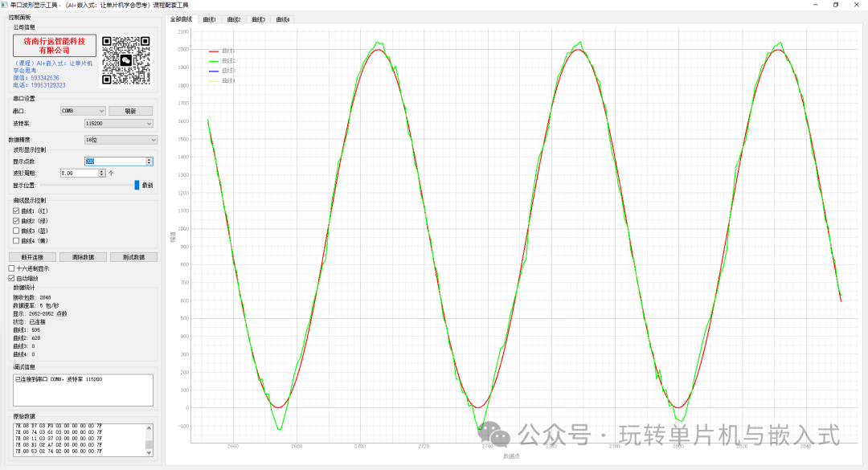868x470 pixels.
Task: Click the 刷新 refresh button
Action: [131, 111]
